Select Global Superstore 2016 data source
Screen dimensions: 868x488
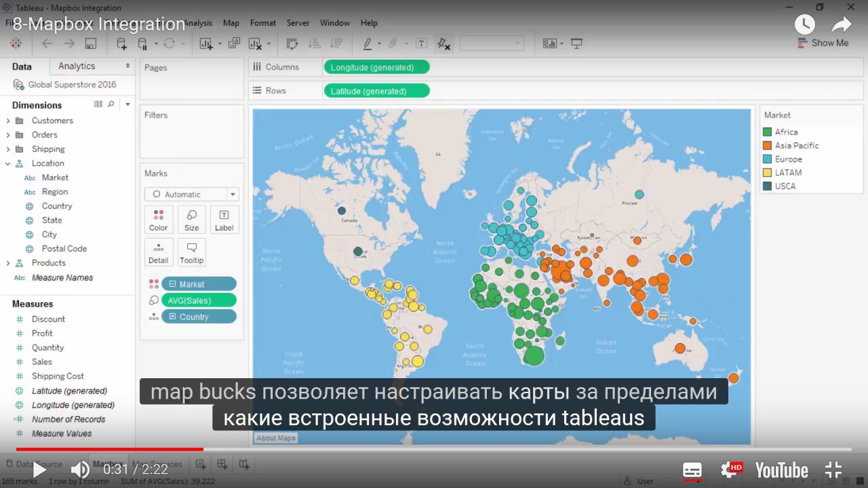tap(72, 85)
